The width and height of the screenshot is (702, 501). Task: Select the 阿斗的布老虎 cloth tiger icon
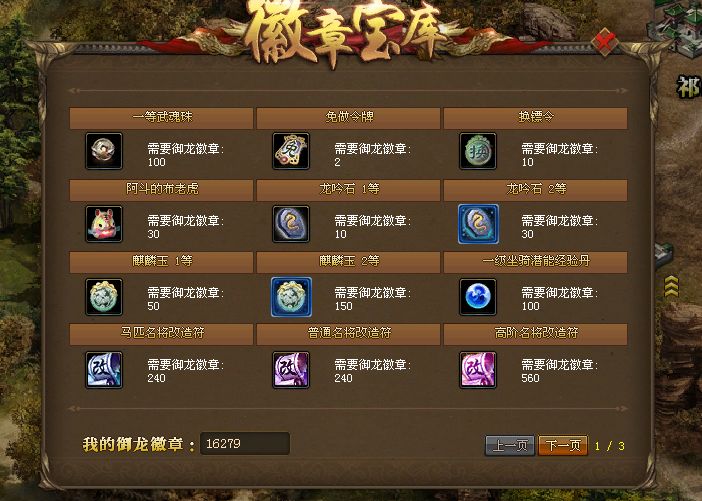click(x=104, y=224)
